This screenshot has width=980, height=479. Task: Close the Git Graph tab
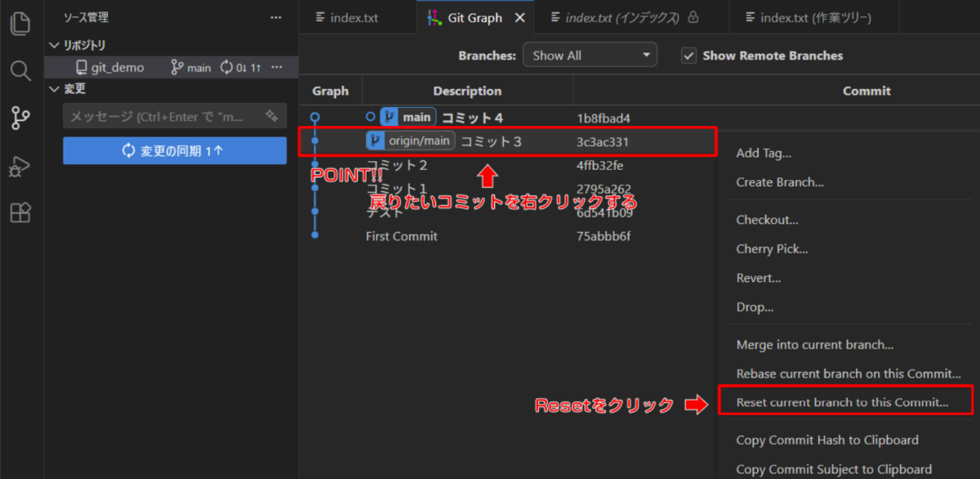click(519, 18)
